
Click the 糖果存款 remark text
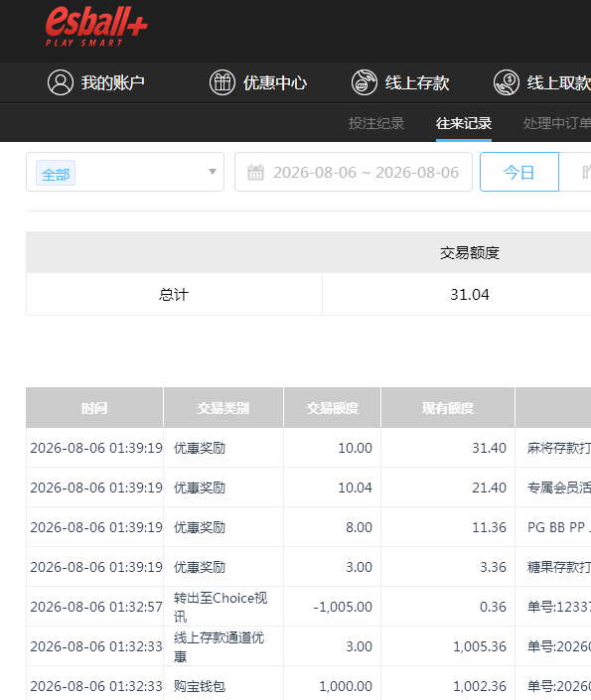coord(559,567)
